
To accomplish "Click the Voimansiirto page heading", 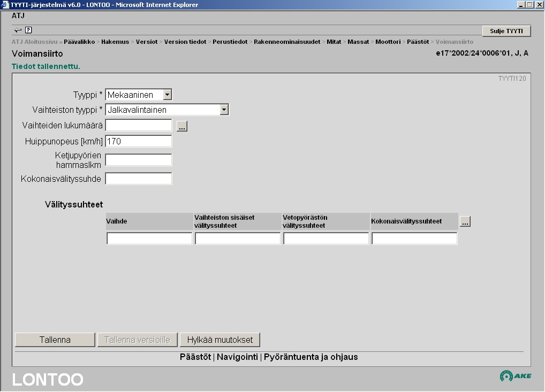I will (37, 53).
